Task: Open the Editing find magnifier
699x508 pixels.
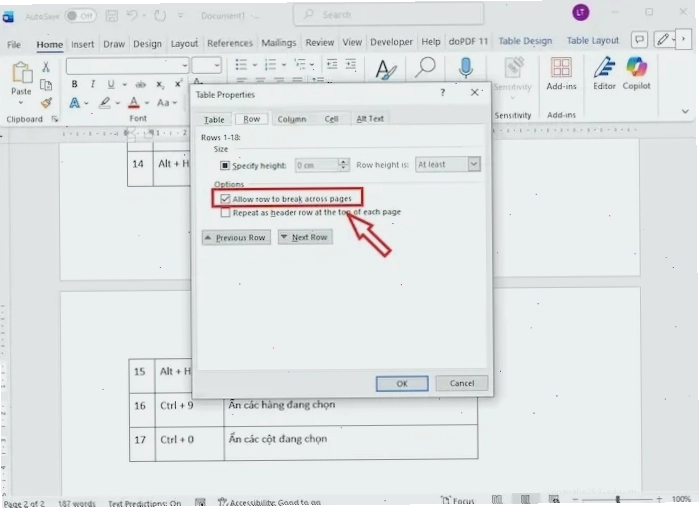Action: point(425,68)
